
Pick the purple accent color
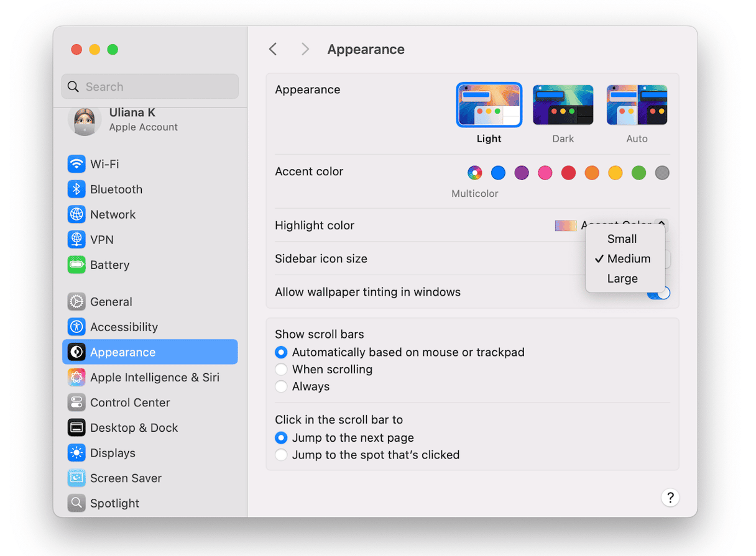pyautogui.click(x=522, y=173)
